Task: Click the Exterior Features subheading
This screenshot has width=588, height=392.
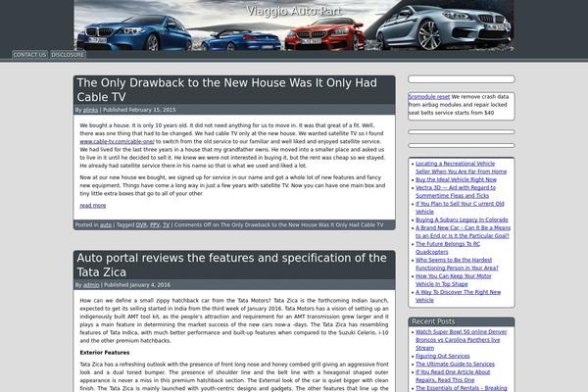Action: pyautogui.click(x=105, y=353)
